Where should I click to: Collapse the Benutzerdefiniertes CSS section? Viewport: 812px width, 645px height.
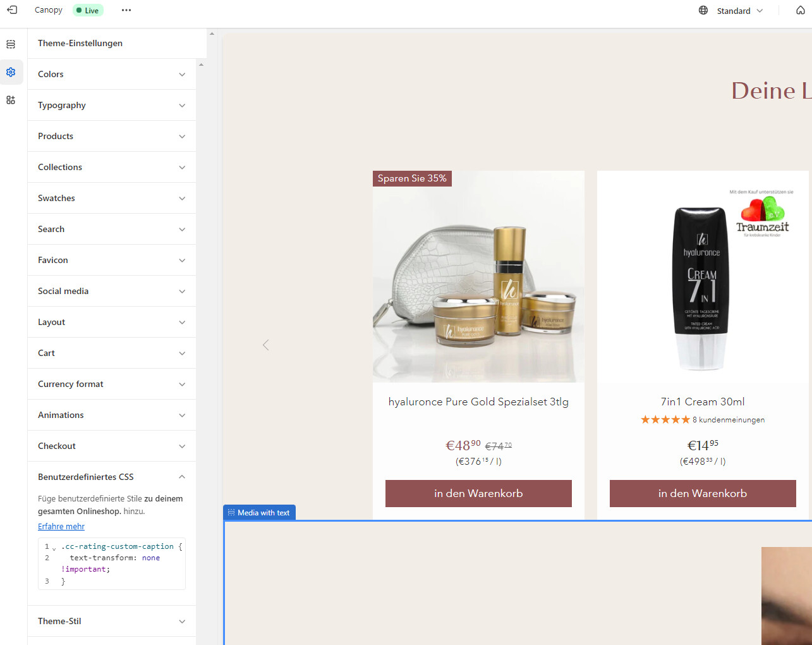112,477
